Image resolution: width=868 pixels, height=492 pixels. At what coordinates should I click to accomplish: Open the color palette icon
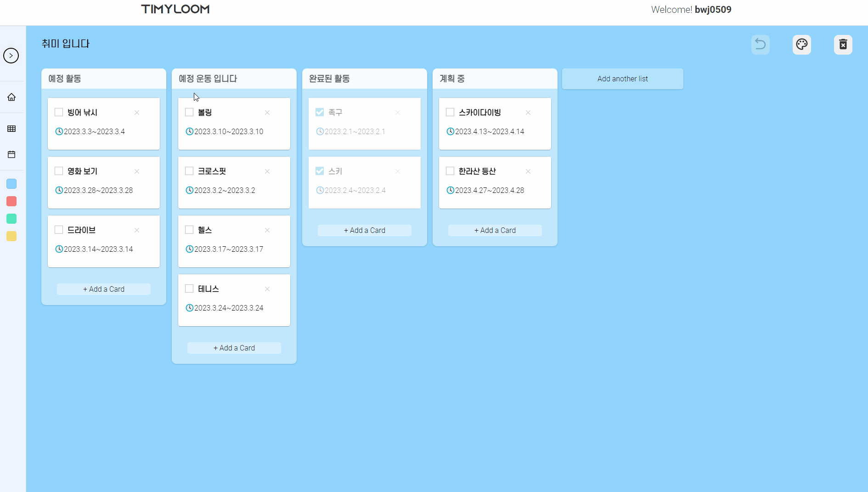click(x=802, y=45)
